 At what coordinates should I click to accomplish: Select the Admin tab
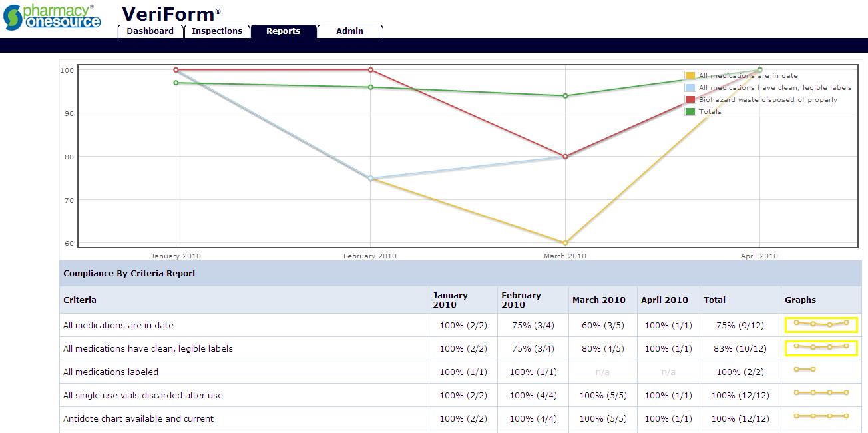(x=350, y=31)
